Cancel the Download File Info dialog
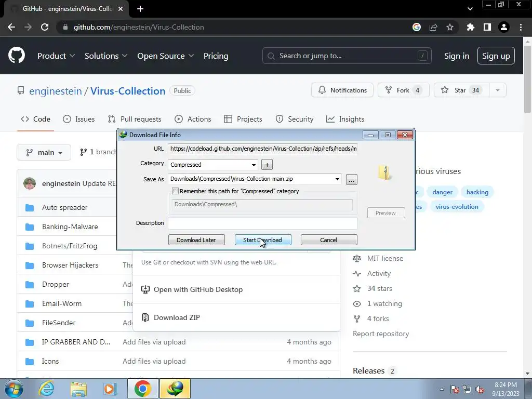This screenshot has height=399, width=532. tap(329, 240)
